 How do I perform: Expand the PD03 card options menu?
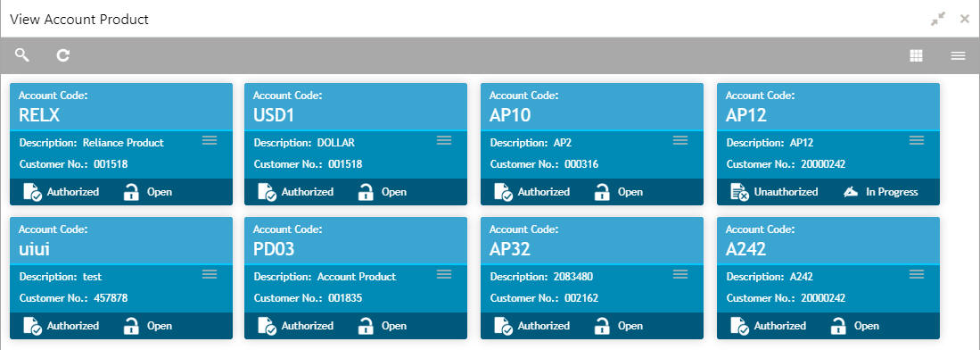[x=444, y=274]
